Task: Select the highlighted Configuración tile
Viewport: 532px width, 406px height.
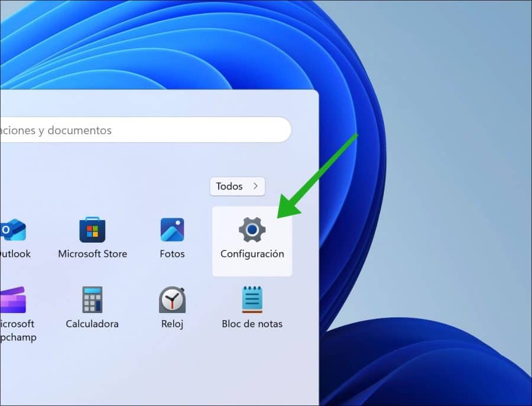Action: (x=252, y=240)
